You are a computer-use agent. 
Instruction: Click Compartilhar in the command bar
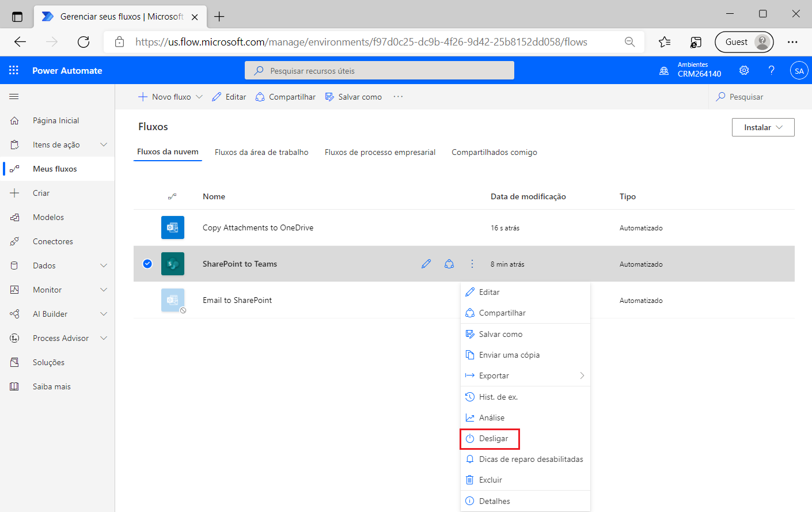click(286, 97)
